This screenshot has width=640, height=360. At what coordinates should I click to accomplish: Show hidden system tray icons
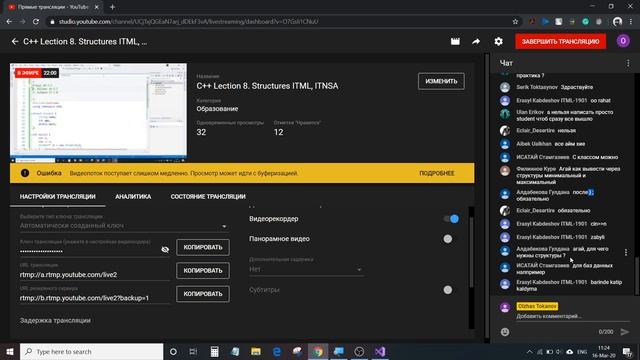tap(529, 351)
